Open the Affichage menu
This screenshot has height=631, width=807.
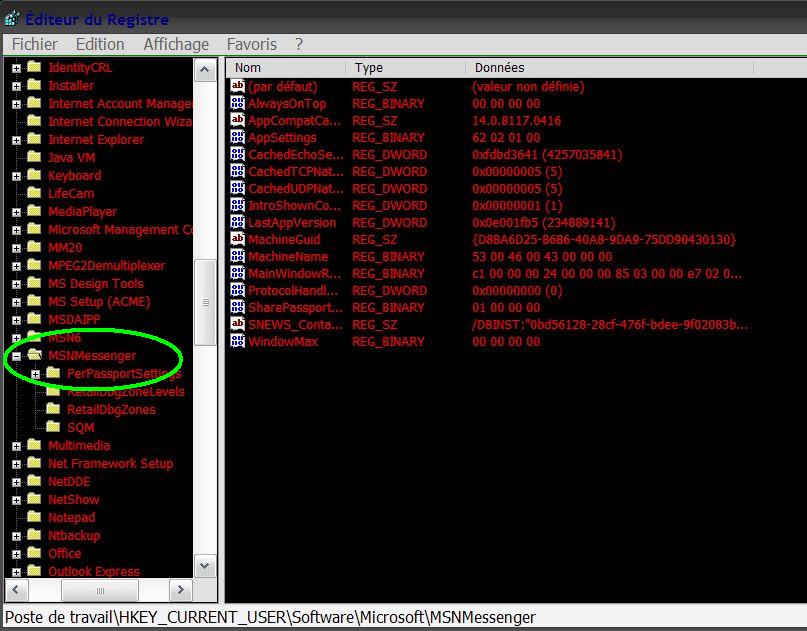click(x=176, y=45)
